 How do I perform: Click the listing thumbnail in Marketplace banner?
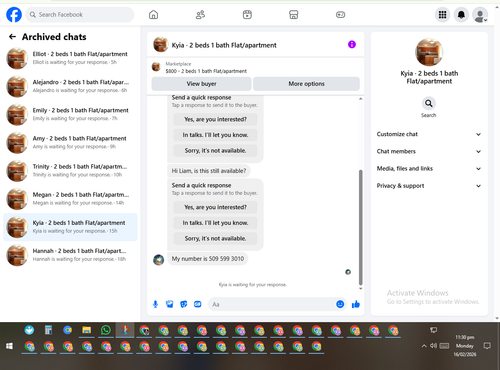(x=156, y=67)
